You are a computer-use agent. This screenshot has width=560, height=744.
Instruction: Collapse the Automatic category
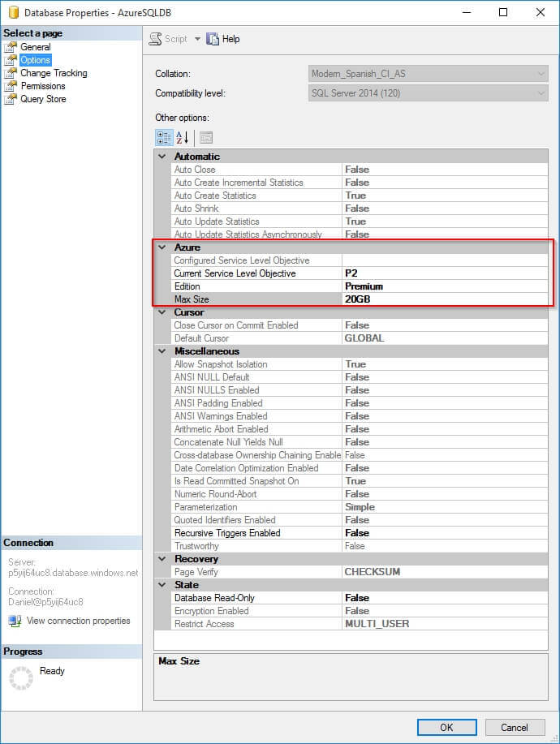click(162, 156)
